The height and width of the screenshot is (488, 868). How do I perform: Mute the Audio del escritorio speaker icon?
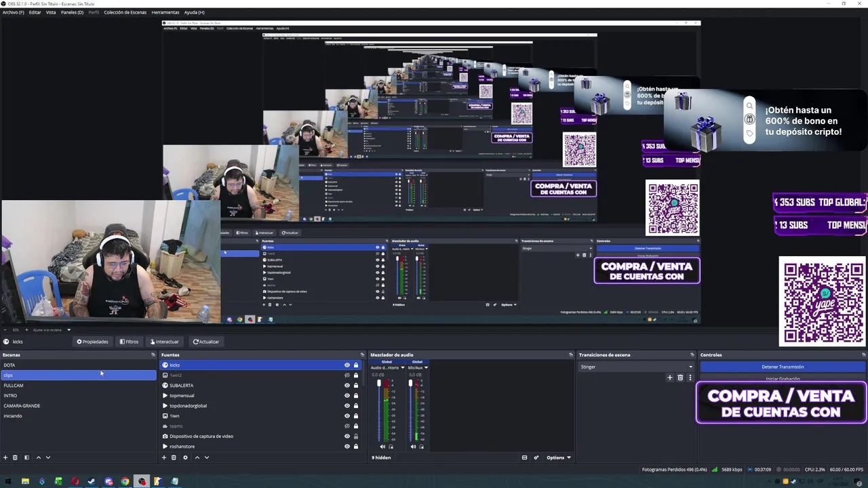pyautogui.click(x=382, y=447)
